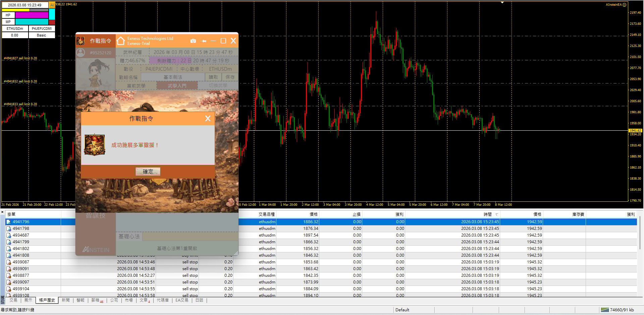Click the yellow progress bar under the date
This screenshot has width=644, height=315.
click(16, 10)
